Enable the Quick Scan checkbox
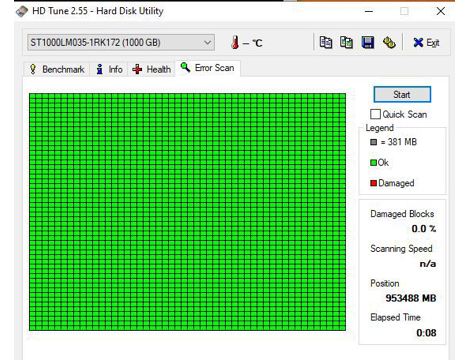Screen dimensions: 468x360 pos(375,114)
